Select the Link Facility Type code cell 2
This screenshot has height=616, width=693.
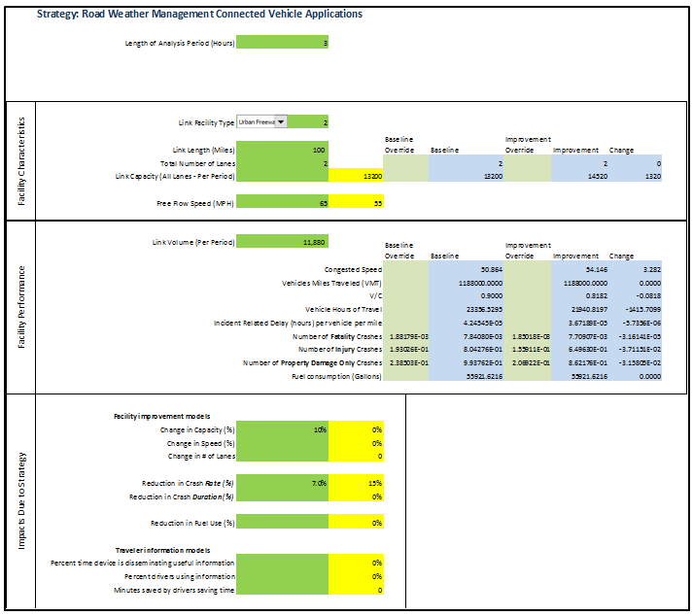(307, 122)
